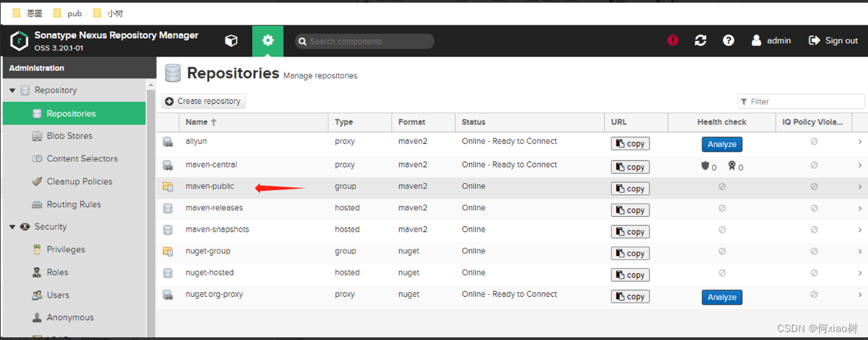This screenshot has height=340, width=868.
Task: Sort by the Format column header
Action: tap(423, 122)
